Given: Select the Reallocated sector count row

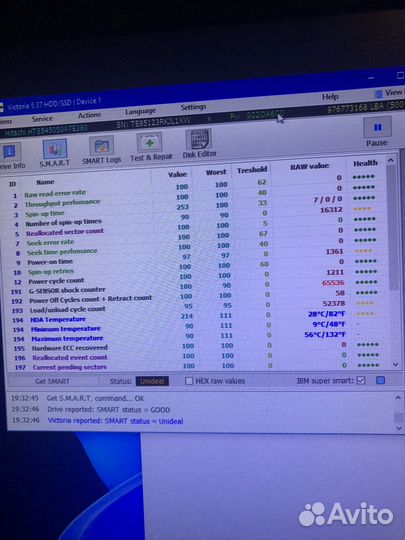Looking at the screenshot, I should pyautogui.click(x=194, y=228).
